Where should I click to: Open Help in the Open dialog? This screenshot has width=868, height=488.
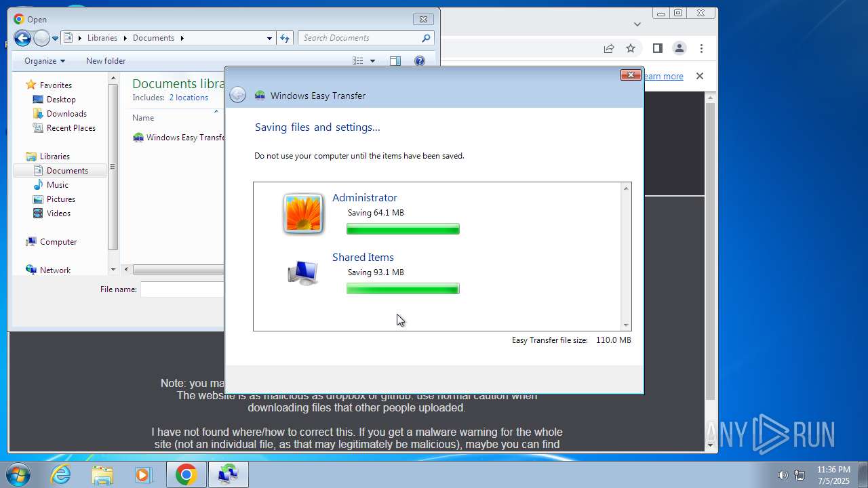coord(420,61)
